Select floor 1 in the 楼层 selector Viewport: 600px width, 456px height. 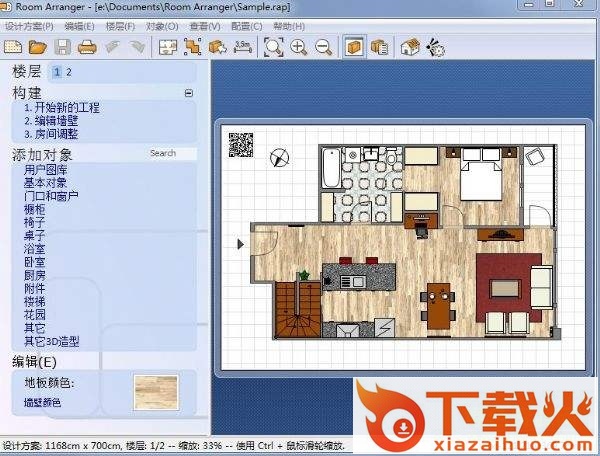[x=58, y=72]
